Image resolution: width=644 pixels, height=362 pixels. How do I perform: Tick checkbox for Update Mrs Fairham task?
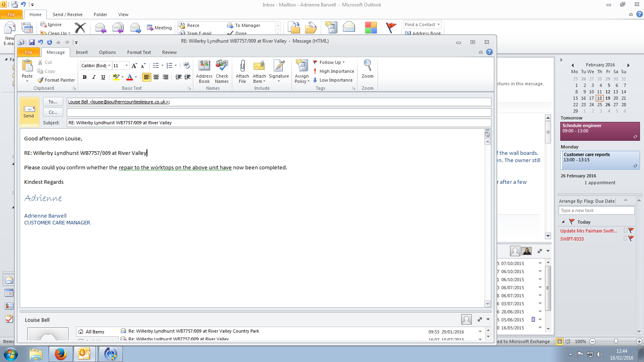(x=625, y=230)
